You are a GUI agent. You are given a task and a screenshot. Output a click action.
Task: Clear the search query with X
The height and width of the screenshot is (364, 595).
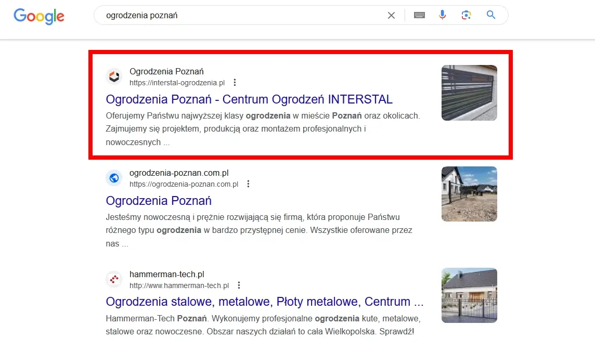point(391,15)
